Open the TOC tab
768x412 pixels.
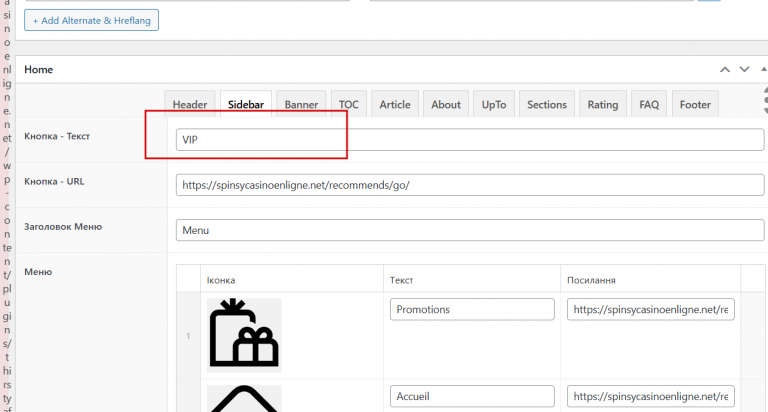click(349, 104)
